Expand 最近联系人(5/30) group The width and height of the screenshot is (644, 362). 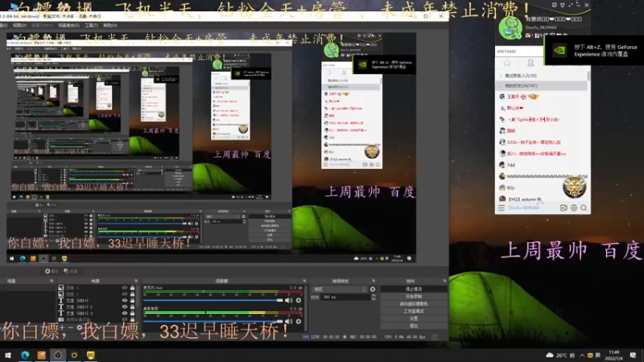pos(541,76)
